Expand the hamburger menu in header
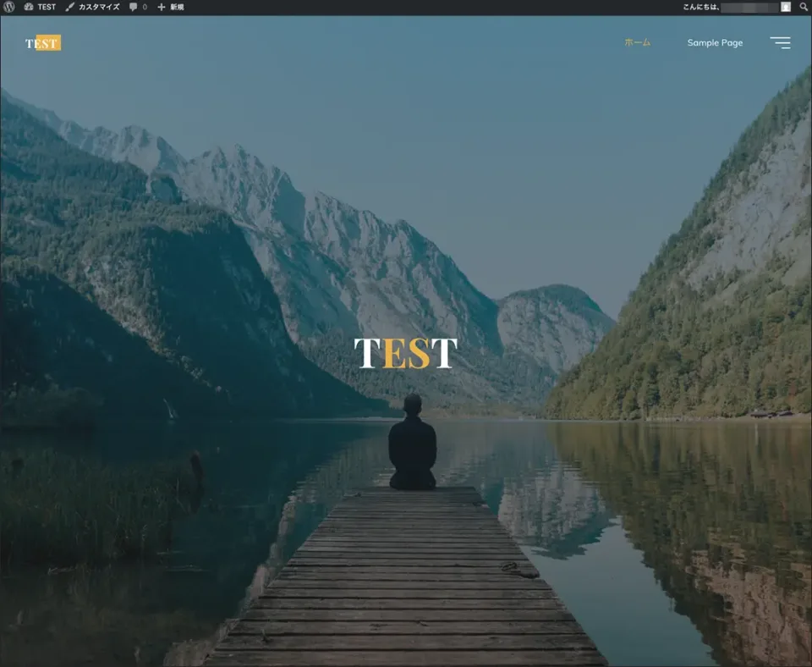 [780, 42]
